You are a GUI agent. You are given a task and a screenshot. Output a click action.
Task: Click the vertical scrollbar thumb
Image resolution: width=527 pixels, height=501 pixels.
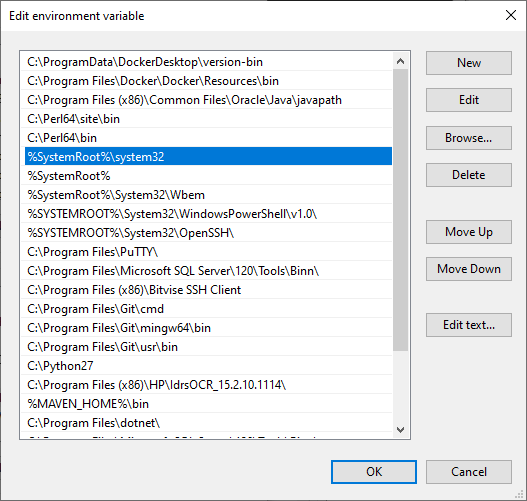[400, 210]
